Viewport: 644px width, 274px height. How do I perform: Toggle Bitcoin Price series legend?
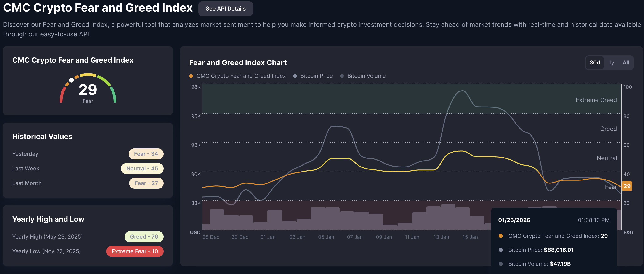pos(316,76)
